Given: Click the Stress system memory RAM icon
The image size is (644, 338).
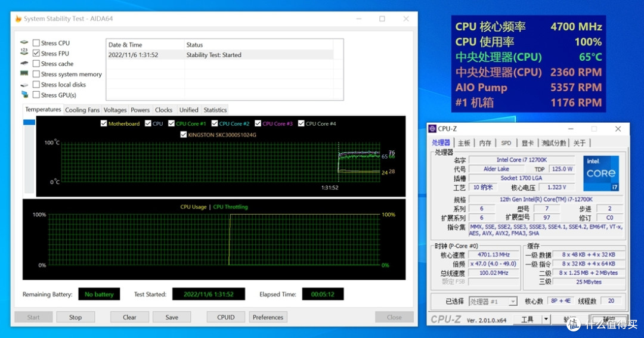Looking at the screenshot, I should click(x=24, y=73).
